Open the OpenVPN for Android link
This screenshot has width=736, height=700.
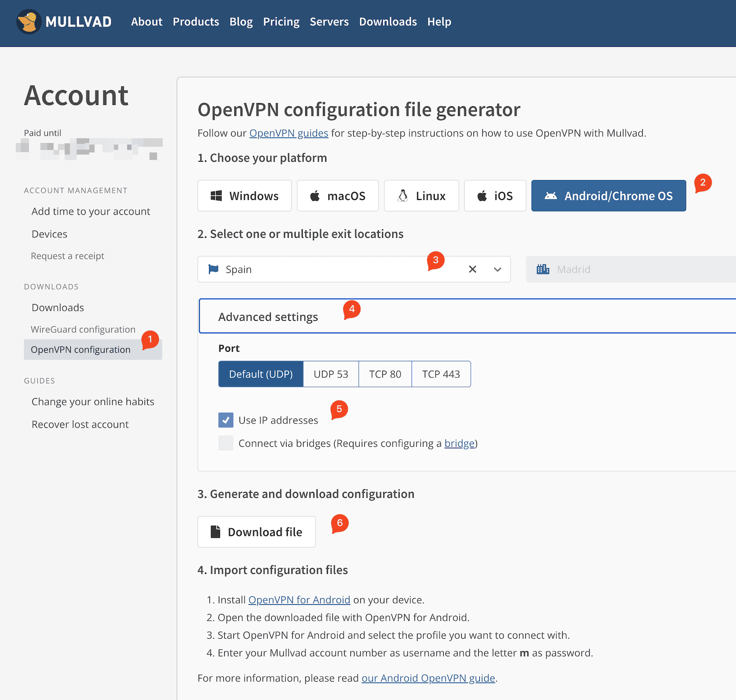click(x=299, y=600)
